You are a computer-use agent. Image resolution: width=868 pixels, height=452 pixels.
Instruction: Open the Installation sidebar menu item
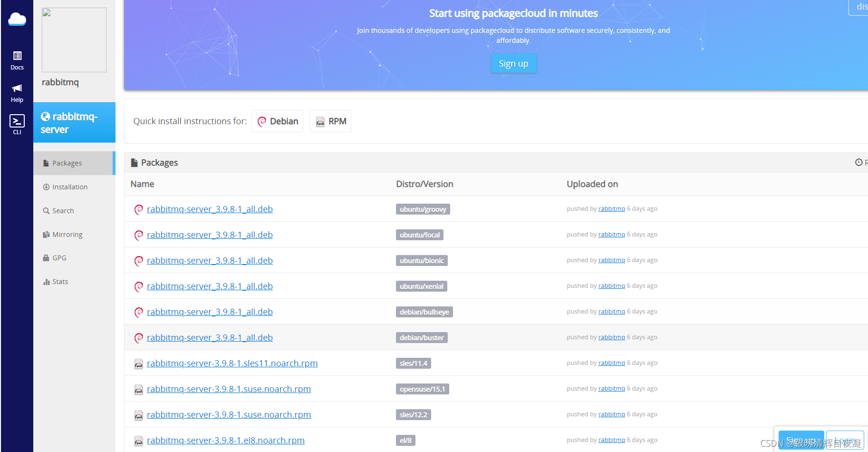(x=74, y=187)
